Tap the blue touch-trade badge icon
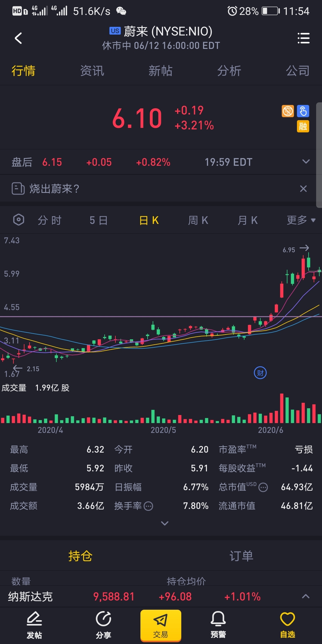This screenshot has height=644, width=322. (x=303, y=111)
